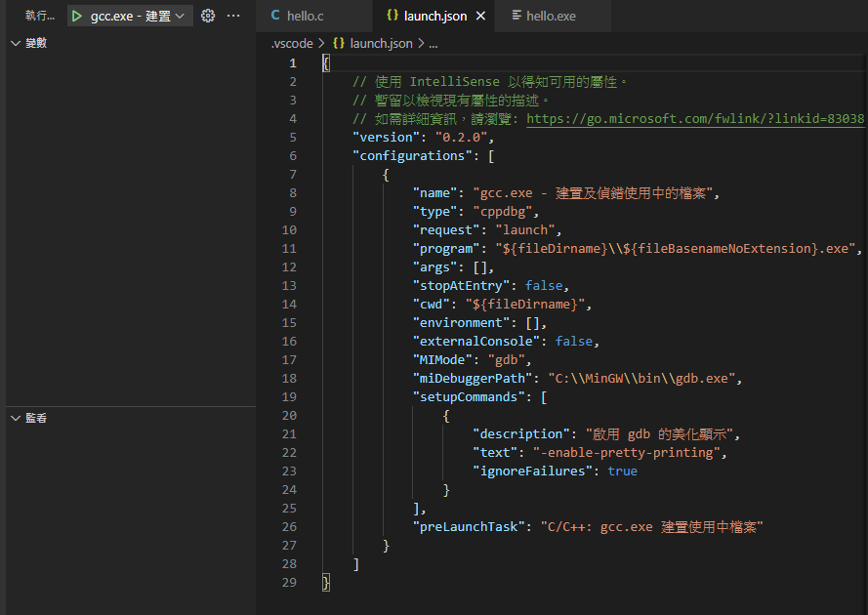The width and height of the screenshot is (868, 615).
Task: Click the "environment" key
Action: coord(461,323)
